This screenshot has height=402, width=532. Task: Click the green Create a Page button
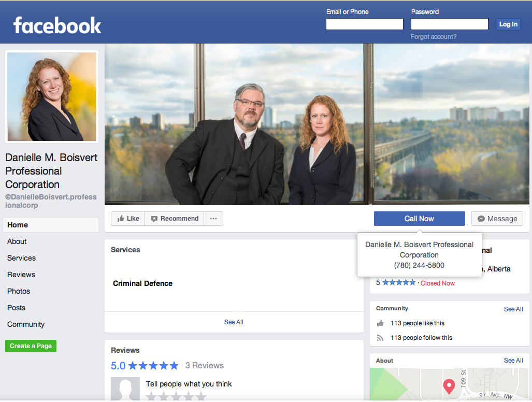31,346
